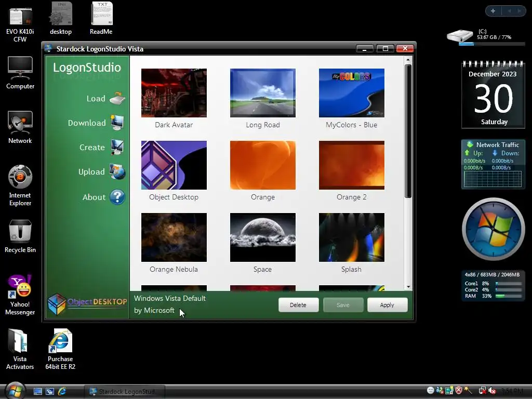Select the ReadMe text file icon
The height and width of the screenshot is (399, 532).
101,14
